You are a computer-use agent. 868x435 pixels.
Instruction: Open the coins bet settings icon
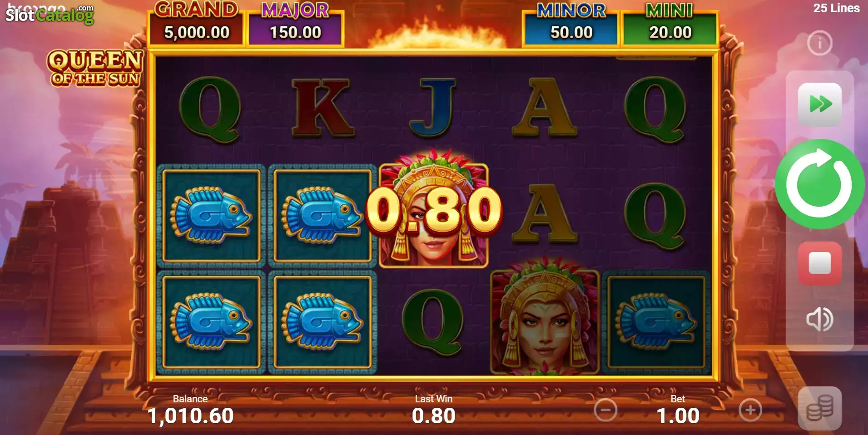click(x=820, y=408)
